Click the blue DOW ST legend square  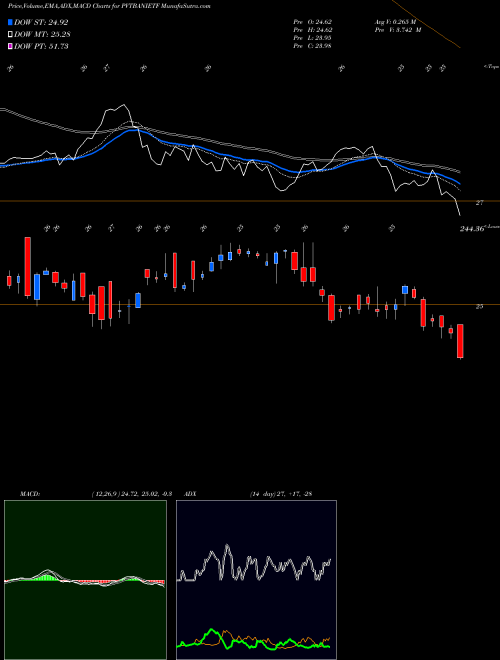coord(10,22)
